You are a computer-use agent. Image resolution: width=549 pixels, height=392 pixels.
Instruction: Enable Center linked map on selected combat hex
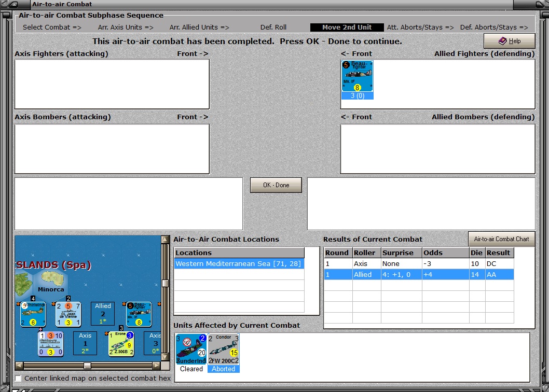pos(18,379)
